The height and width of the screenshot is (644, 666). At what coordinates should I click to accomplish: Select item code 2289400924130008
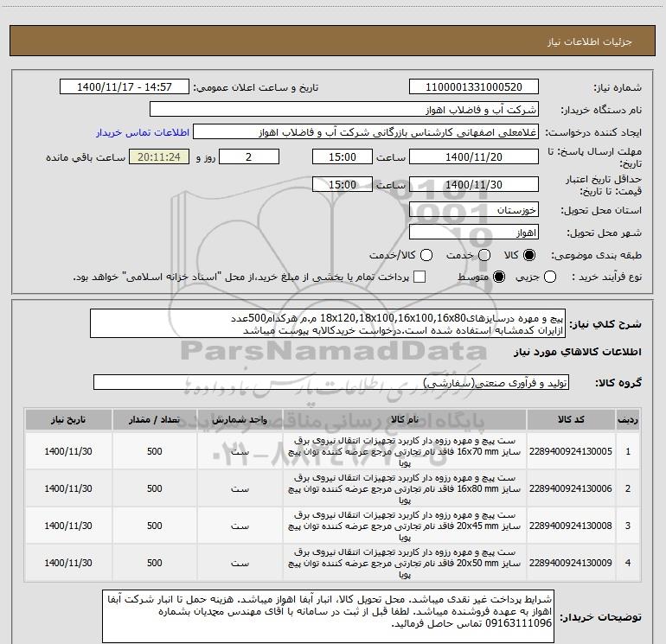[x=571, y=526]
